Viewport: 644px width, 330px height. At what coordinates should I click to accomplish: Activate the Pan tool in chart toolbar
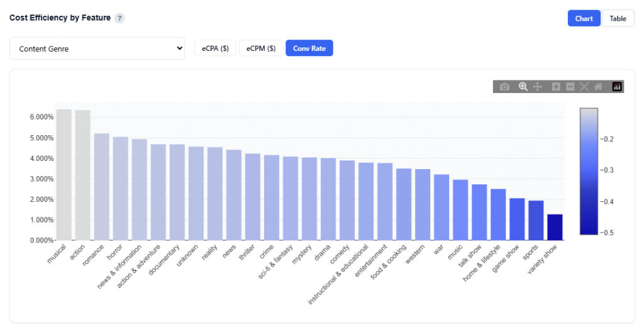(538, 87)
